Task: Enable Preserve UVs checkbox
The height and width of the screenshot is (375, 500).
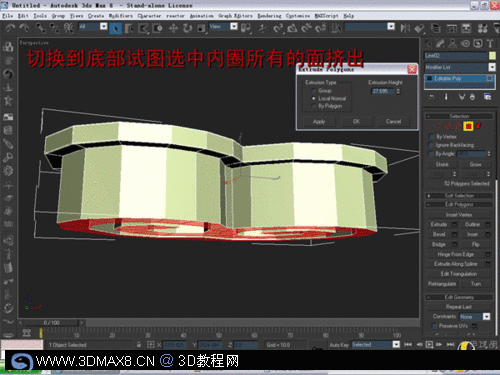Action: click(x=434, y=326)
